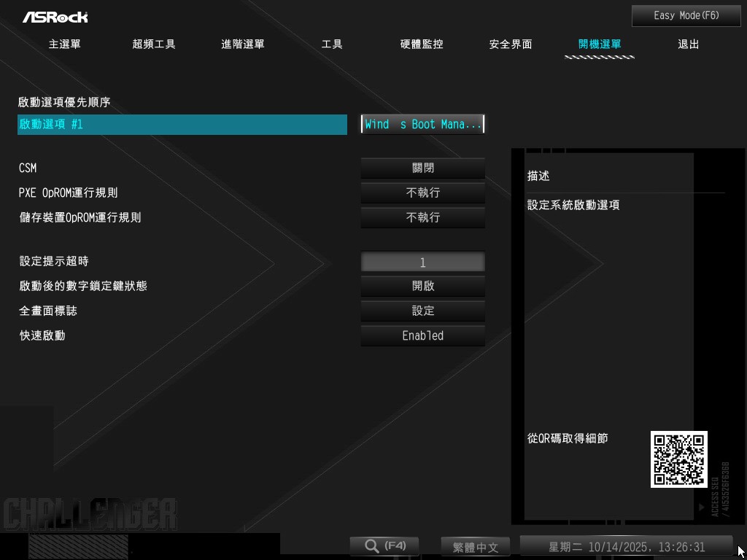The width and height of the screenshot is (747, 560).
Task: Click the 設定提示超時 input field
Action: [423, 262]
